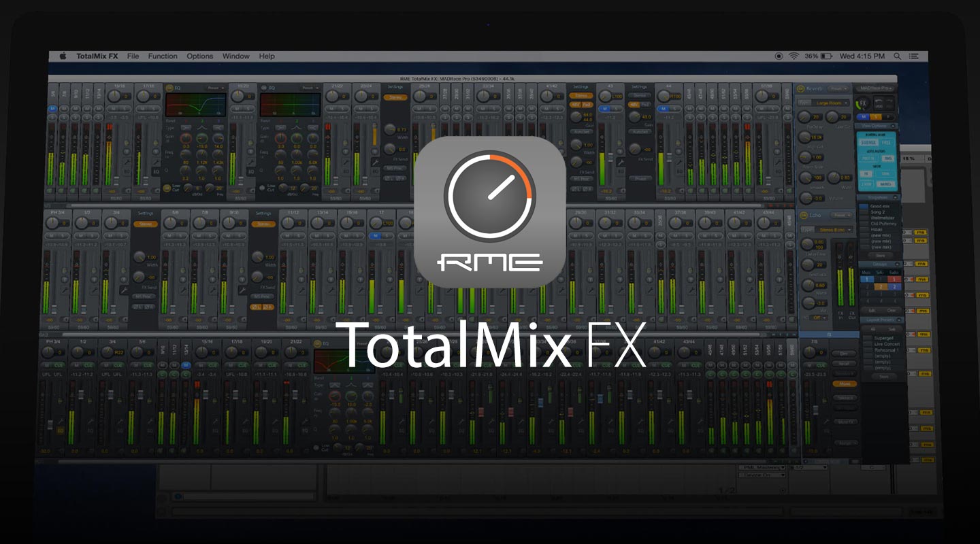Open Spotlight search magnifier
This screenshot has height=544, width=980.
897,56
